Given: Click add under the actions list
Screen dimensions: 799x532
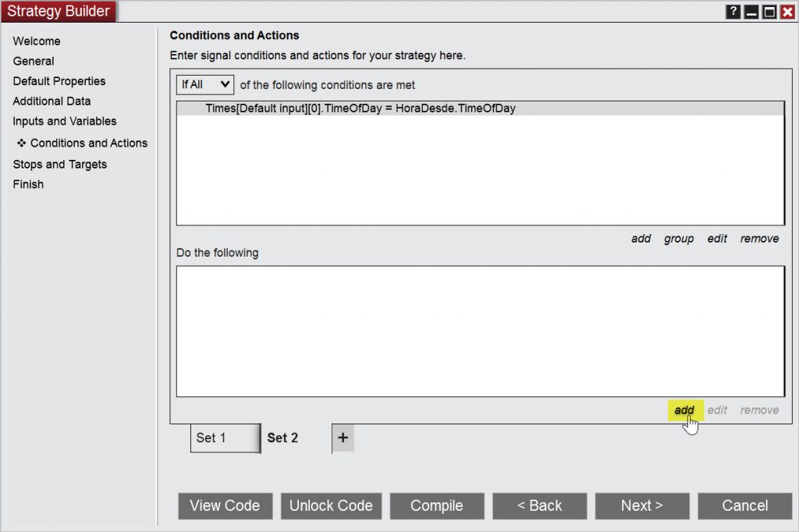Looking at the screenshot, I should (684, 410).
